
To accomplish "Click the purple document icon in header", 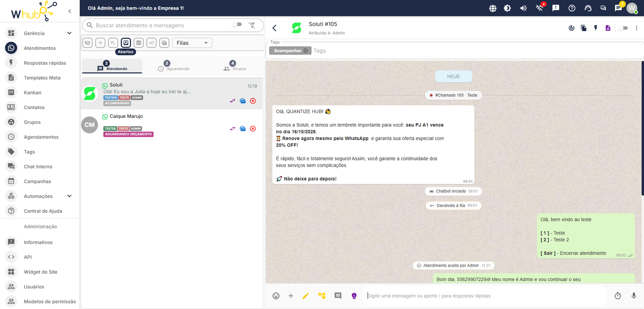I will pyautogui.click(x=608, y=28).
